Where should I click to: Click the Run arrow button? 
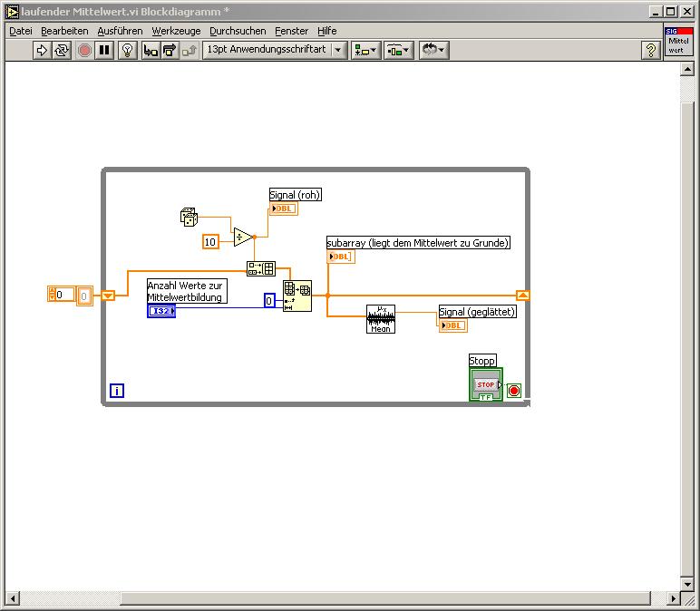[x=42, y=50]
